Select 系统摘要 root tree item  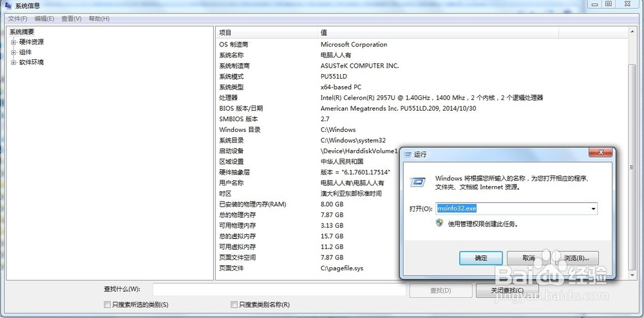click(x=22, y=32)
